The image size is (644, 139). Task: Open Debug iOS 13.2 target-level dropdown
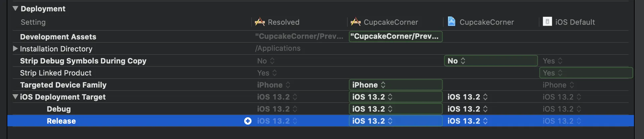[372, 109]
